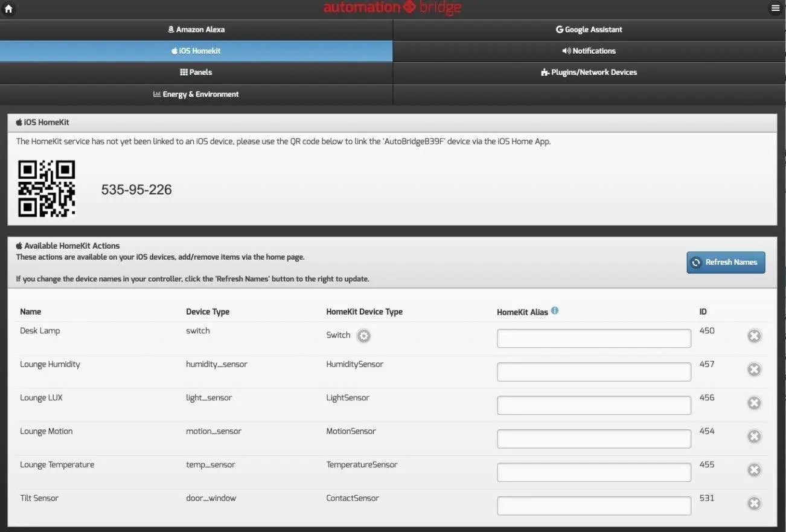Open the Google Assistant tab
This screenshot has width=786, height=532.
click(589, 29)
